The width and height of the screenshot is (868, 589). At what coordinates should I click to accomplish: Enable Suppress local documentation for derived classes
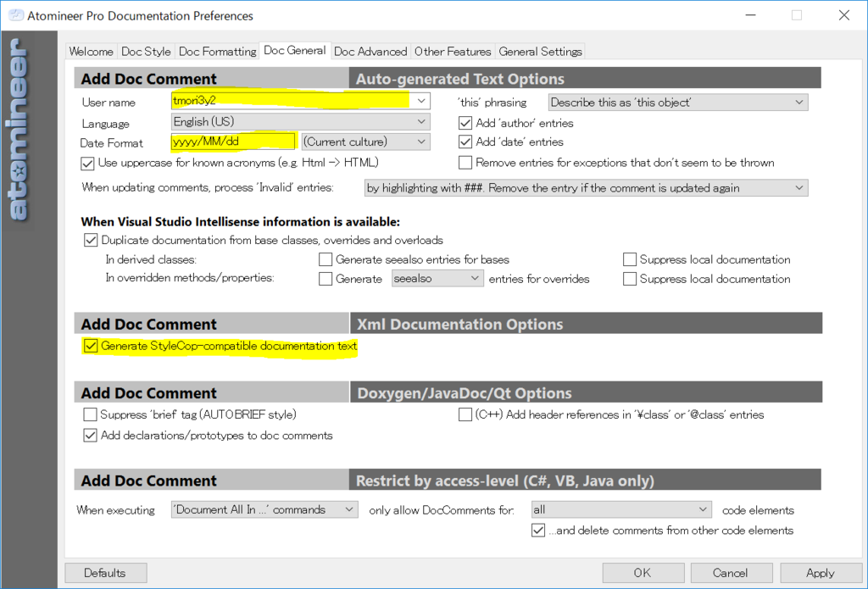630,259
